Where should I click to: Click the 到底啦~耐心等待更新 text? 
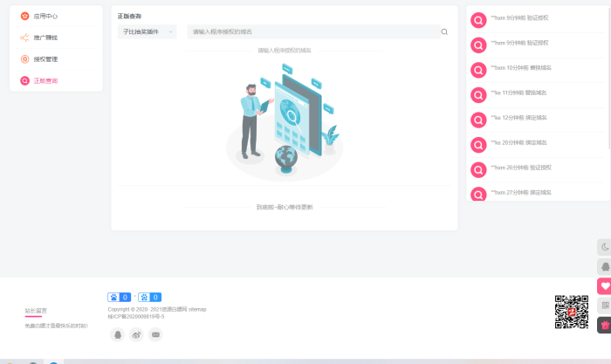285,207
